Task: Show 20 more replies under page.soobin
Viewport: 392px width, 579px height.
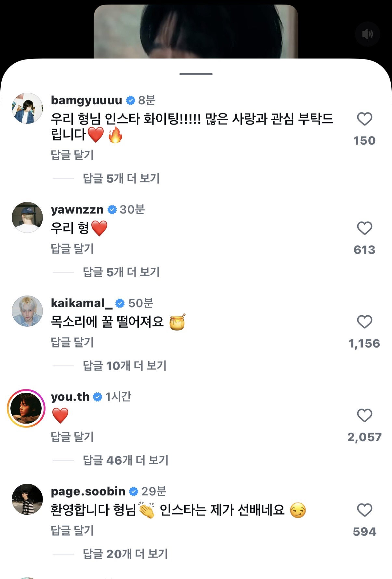Action: [x=125, y=554]
